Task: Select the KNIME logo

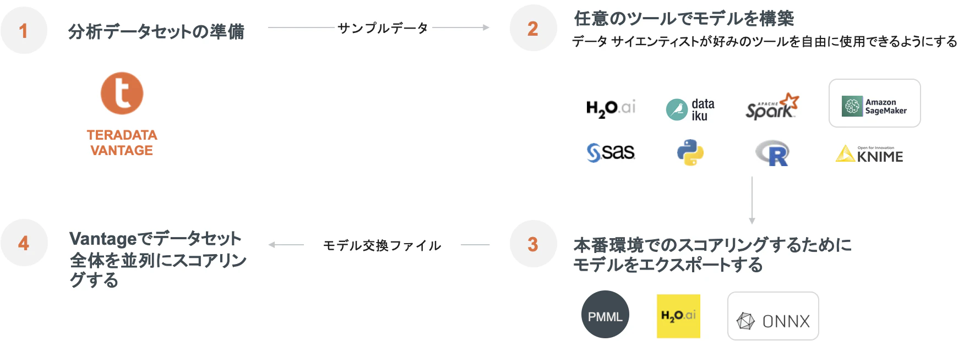Action: pos(869,154)
